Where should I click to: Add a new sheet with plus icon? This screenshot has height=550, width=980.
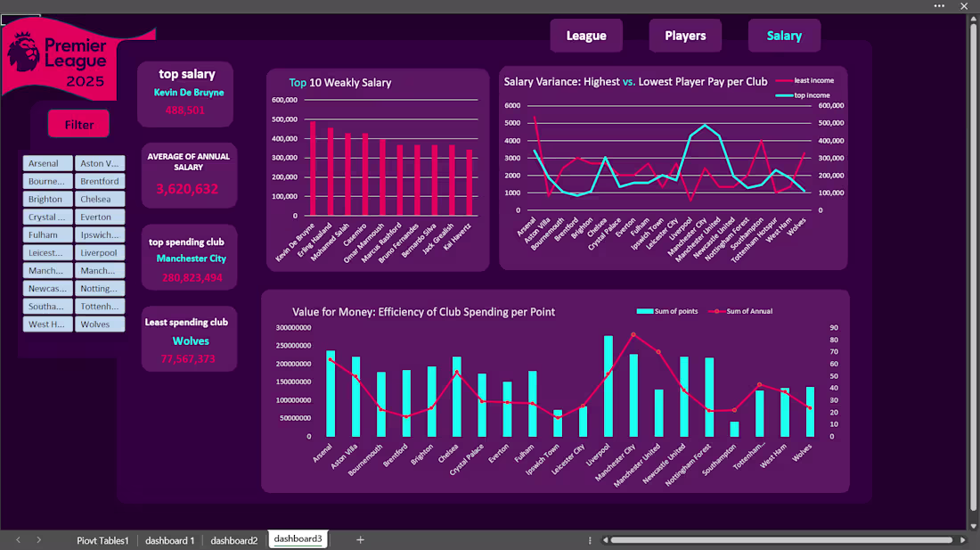[360, 540]
